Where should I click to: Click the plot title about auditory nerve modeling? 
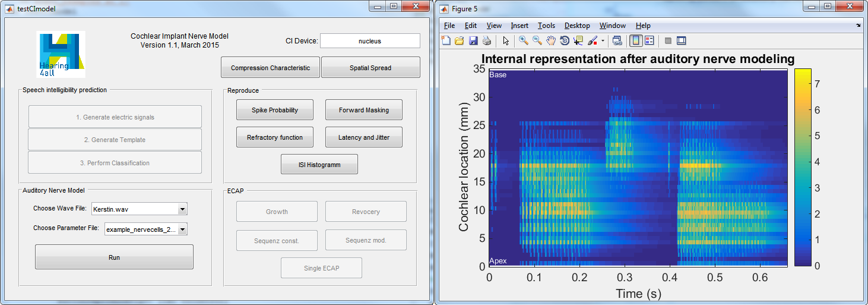(638, 59)
